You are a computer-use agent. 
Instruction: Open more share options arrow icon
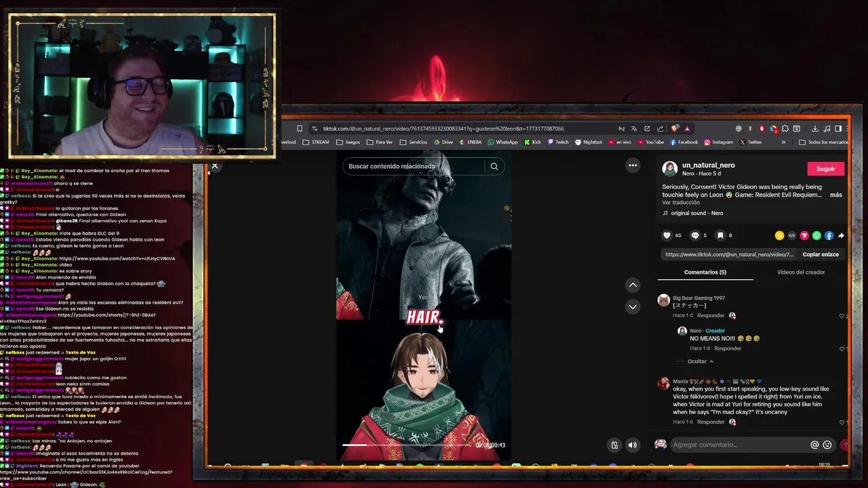click(x=841, y=235)
